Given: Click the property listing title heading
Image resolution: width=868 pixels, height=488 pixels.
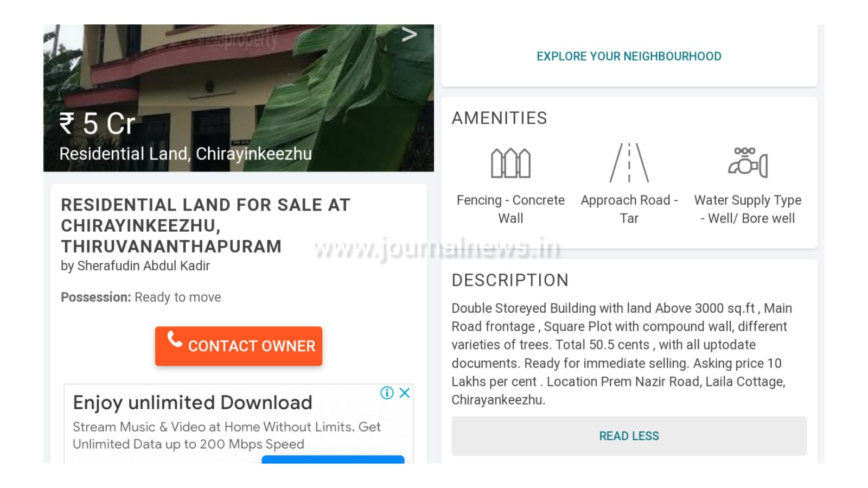Looking at the screenshot, I should [x=206, y=225].
